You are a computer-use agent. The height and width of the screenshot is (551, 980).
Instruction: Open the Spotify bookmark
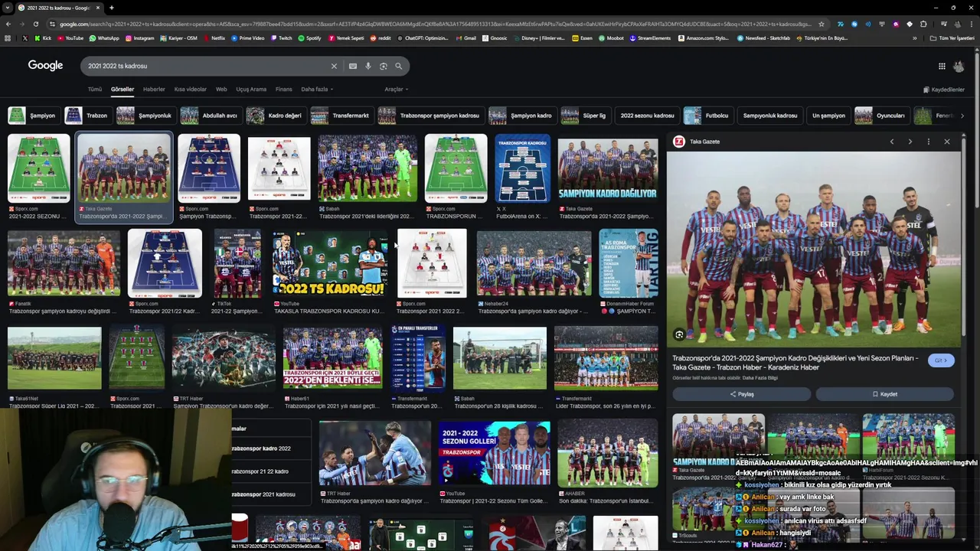309,37
